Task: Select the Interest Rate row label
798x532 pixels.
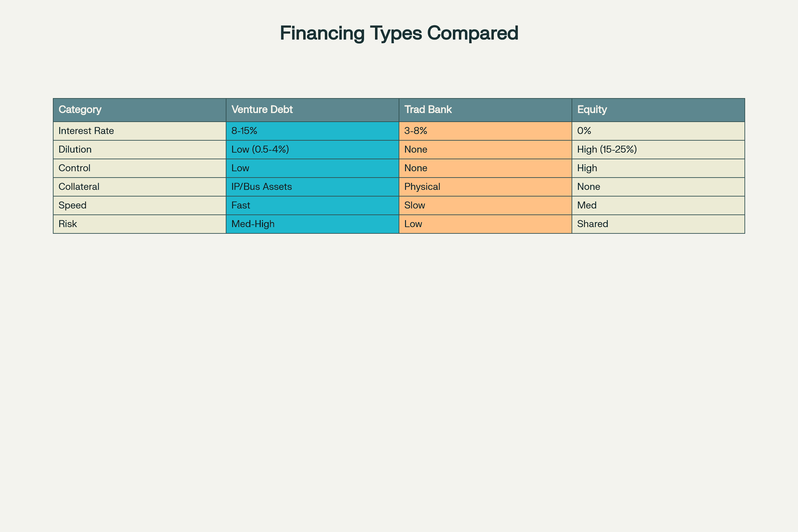Action: [86, 131]
